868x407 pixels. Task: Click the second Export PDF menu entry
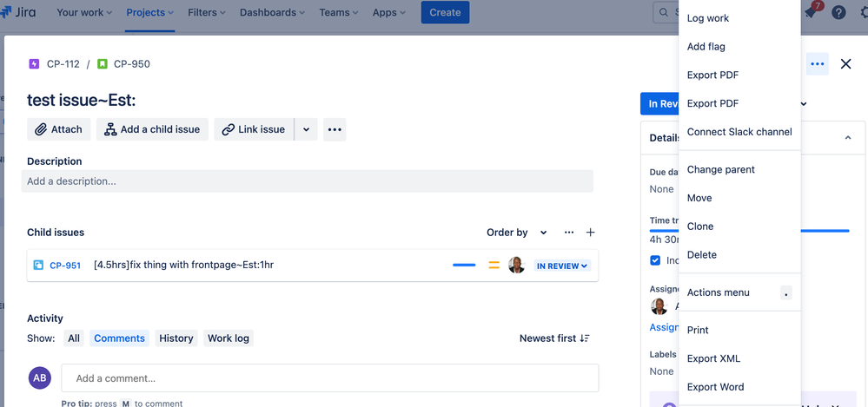[x=739, y=103]
